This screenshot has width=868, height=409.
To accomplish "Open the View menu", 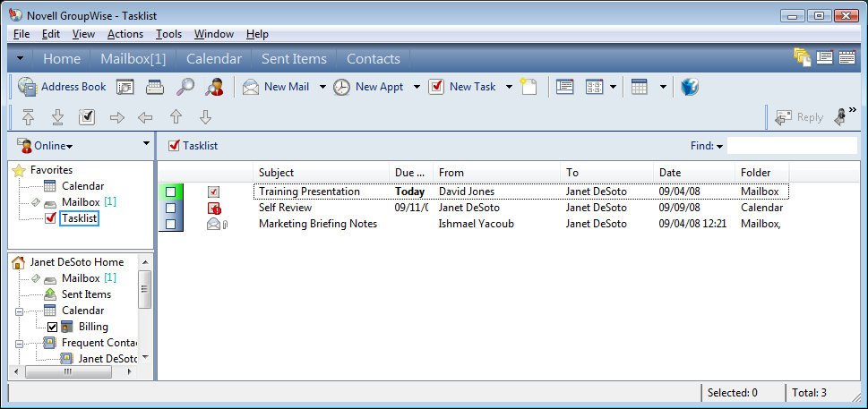I will click(83, 34).
